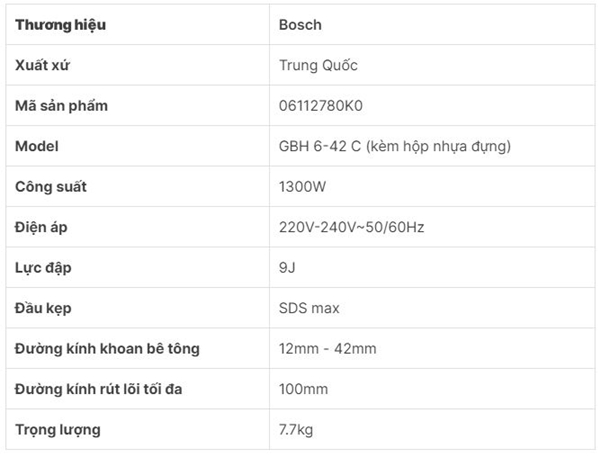
Task: Select the "SDS max" chuck value
Action: pyautogui.click(x=312, y=309)
